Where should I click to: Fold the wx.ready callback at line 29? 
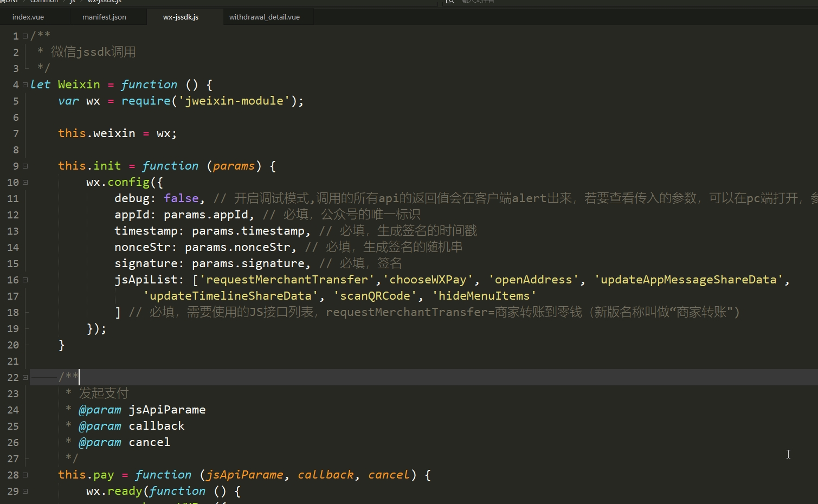[25, 492]
